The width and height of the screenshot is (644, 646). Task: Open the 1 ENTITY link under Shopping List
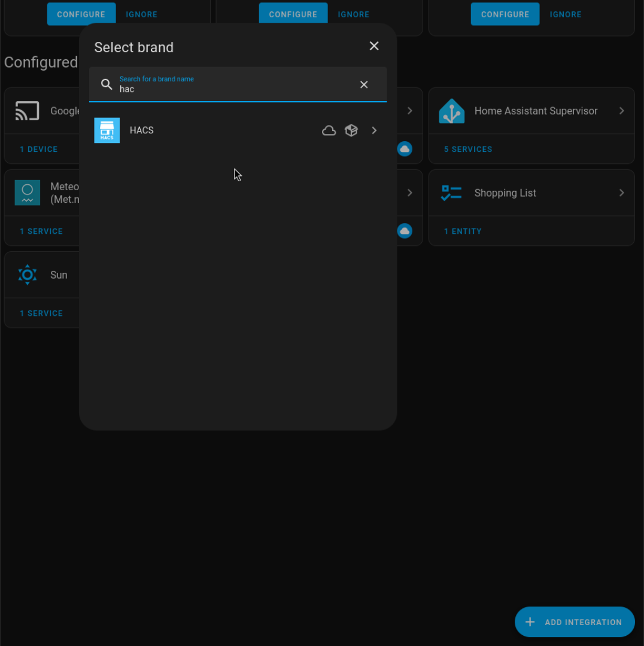pos(463,231)
